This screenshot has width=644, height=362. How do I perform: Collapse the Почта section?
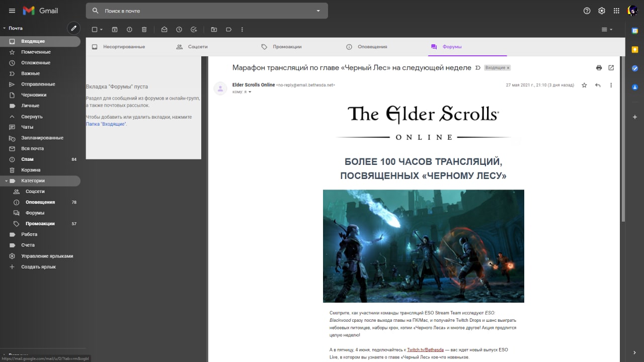click(x=4, y=28)
